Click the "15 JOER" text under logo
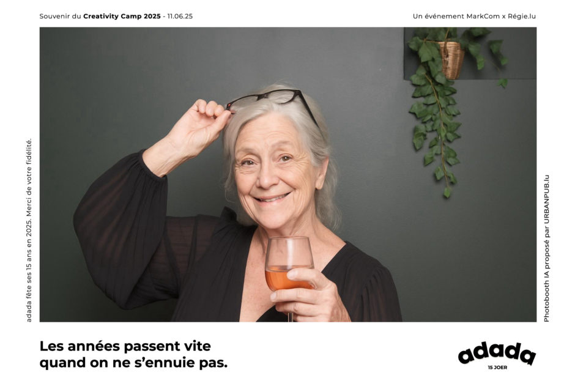 (x=497, y=368)
